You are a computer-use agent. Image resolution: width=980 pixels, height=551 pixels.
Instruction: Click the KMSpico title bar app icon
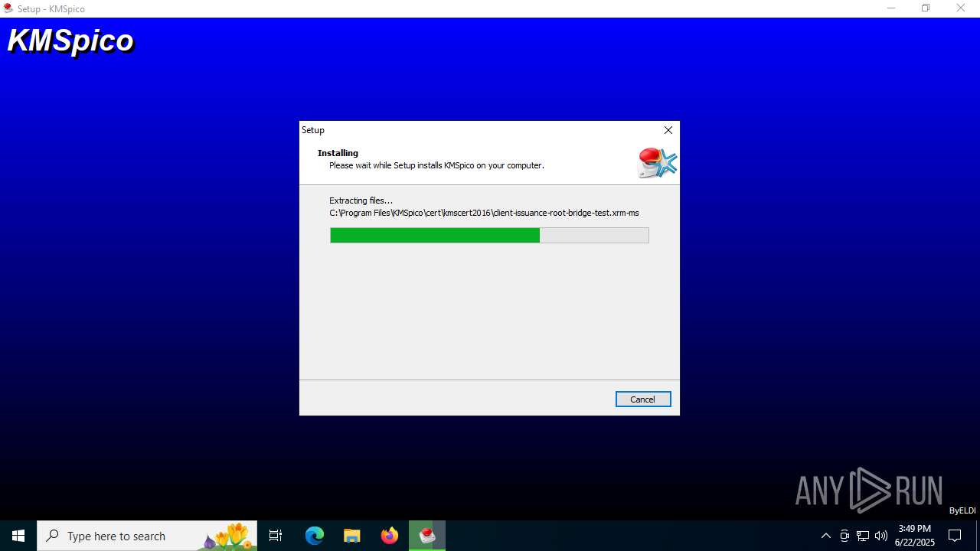coord(8,8)
